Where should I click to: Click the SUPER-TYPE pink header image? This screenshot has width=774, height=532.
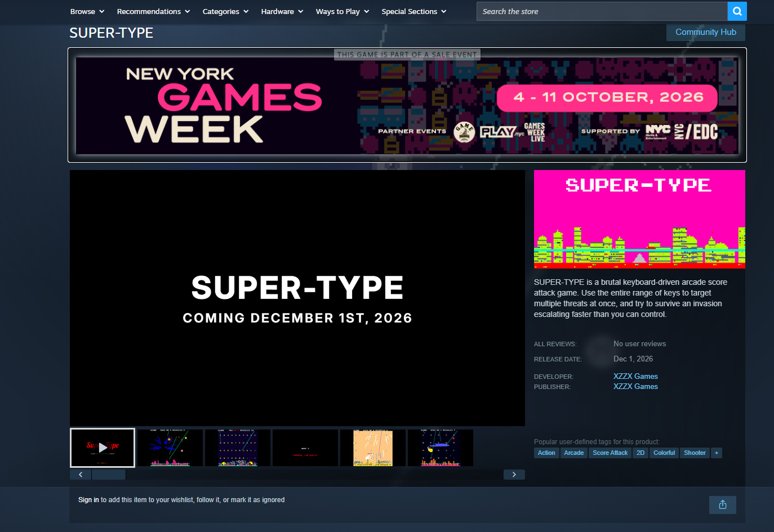[x=639, y=219]
